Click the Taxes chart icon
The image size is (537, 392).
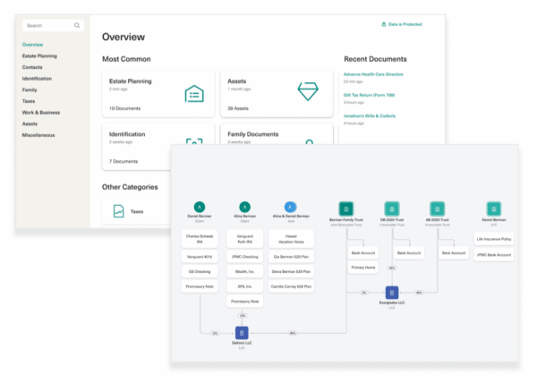(118, 211)
